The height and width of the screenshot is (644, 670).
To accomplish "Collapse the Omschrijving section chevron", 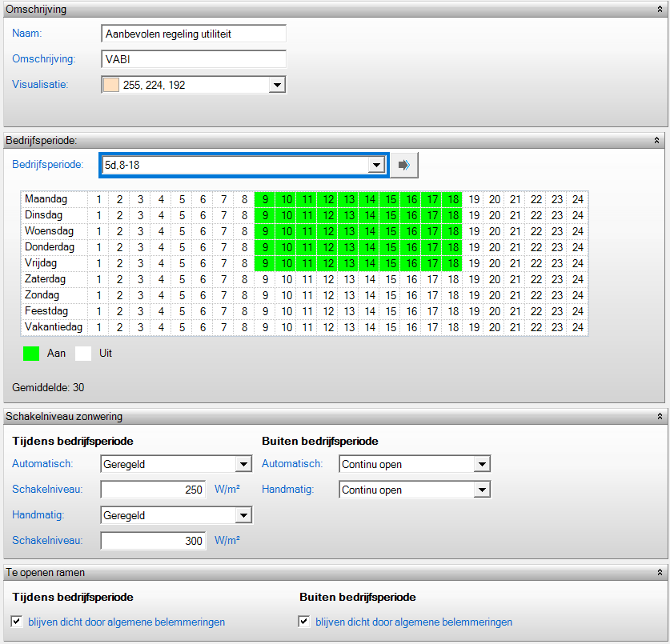I will [x=657, y=10].
